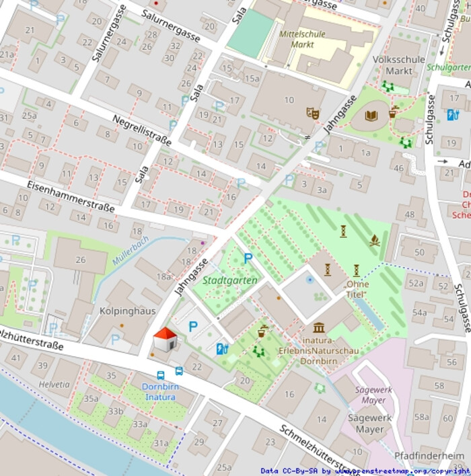Click the playground icon beside Volksschule Markt
Viewport: 471px width, 476px height.
[388, 85]
